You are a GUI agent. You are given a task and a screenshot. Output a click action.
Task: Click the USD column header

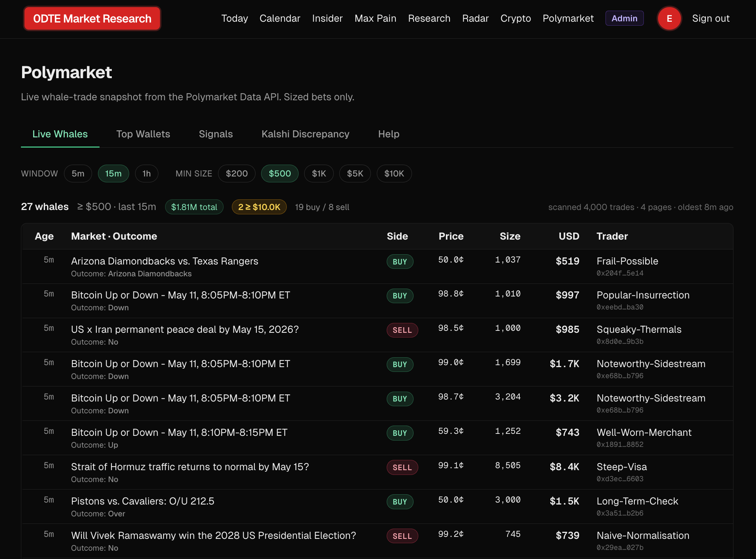point(569,236)
